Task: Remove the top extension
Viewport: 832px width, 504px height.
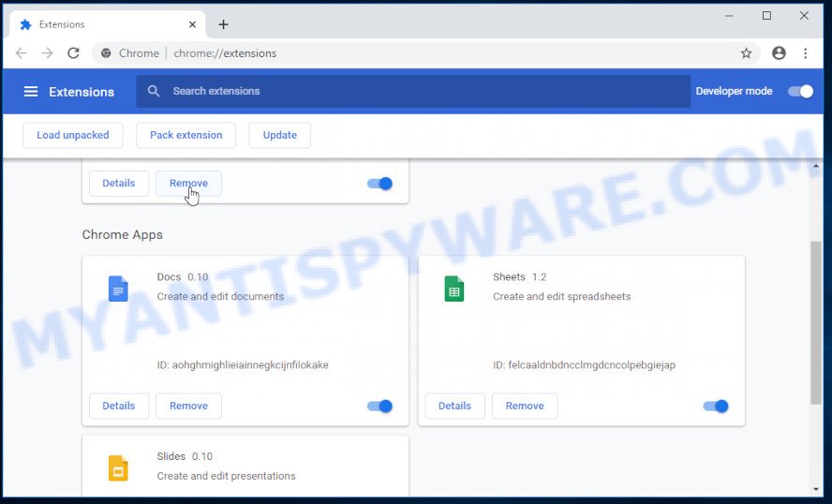Action: point(188,184)
